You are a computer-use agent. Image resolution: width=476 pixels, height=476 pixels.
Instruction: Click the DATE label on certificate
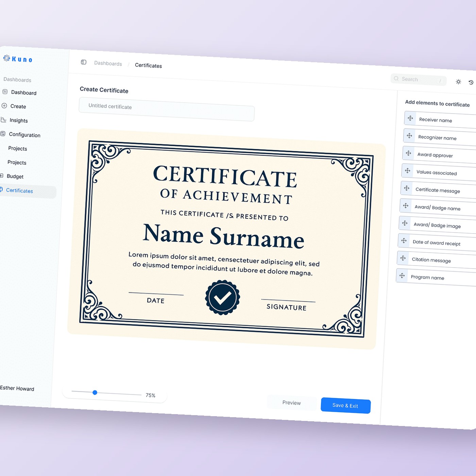point(156,301)
